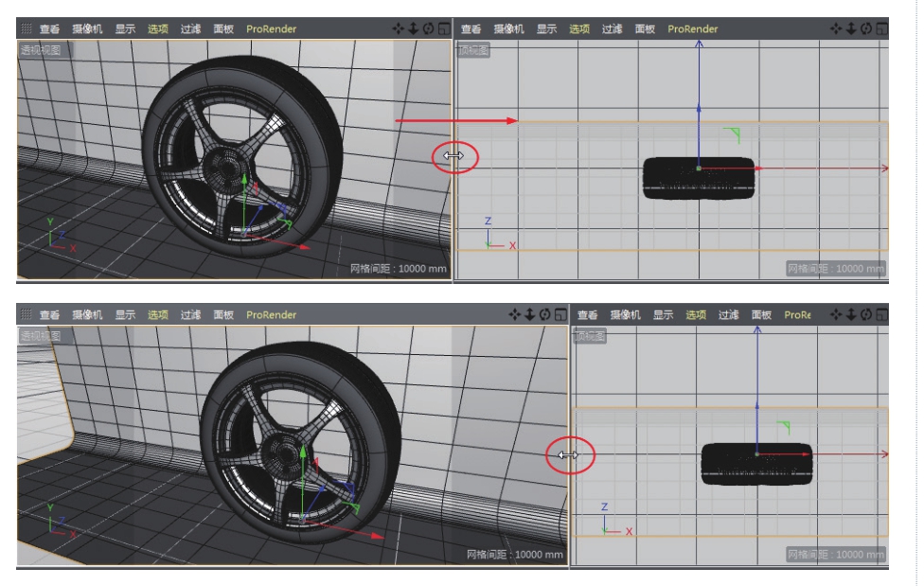Screen dimensions: 924x586
Task: Toggle maximize view icon in upper perspective viewport
Action: click(443, 29)
